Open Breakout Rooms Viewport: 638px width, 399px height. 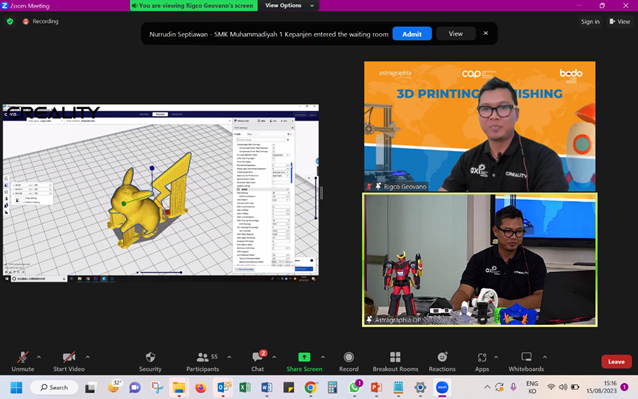pos(395,362)
